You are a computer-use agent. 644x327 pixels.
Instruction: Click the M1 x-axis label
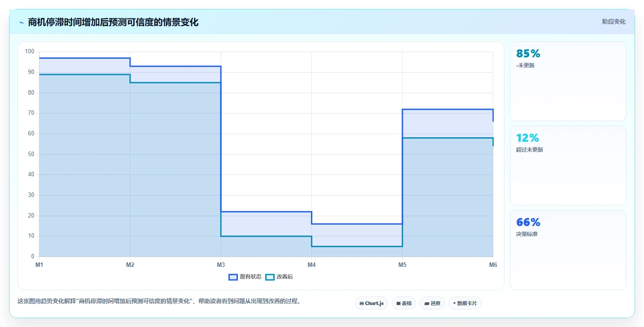click(39, 265)
